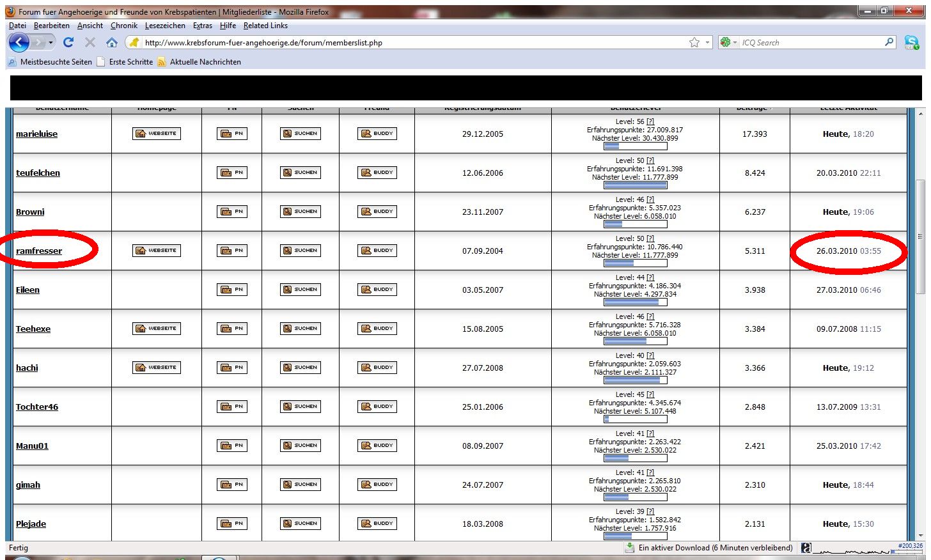
Task: Open the Extras menu
Action: coord(203,26)
